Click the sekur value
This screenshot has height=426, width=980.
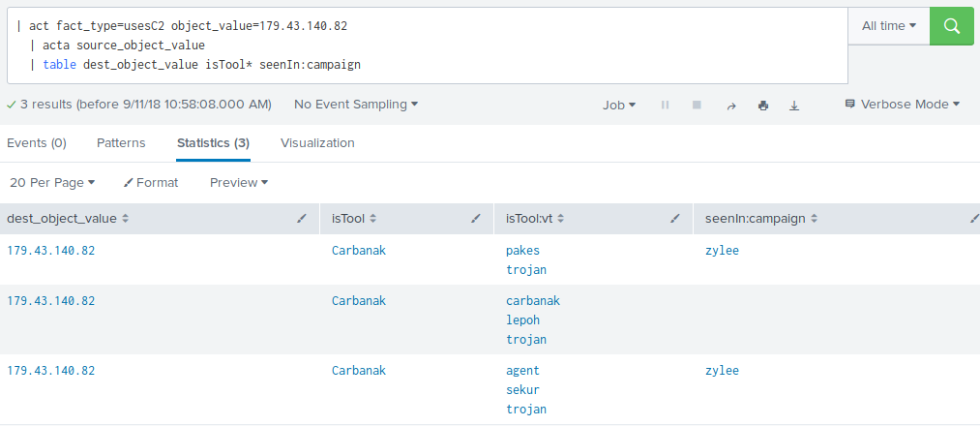point(522,390)
